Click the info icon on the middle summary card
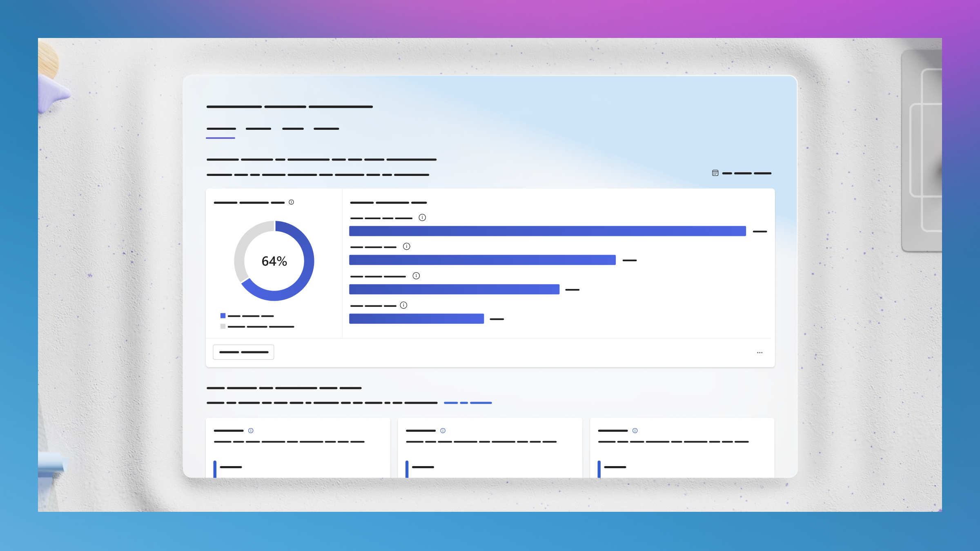Image resolution: width=980 pixels, height=551 pixels. [443, 430]
